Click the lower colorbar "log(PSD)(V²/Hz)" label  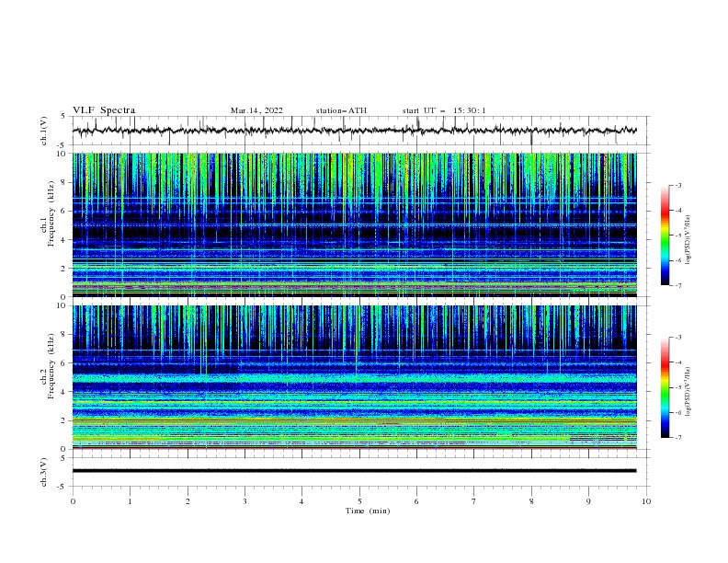[688, 392]
